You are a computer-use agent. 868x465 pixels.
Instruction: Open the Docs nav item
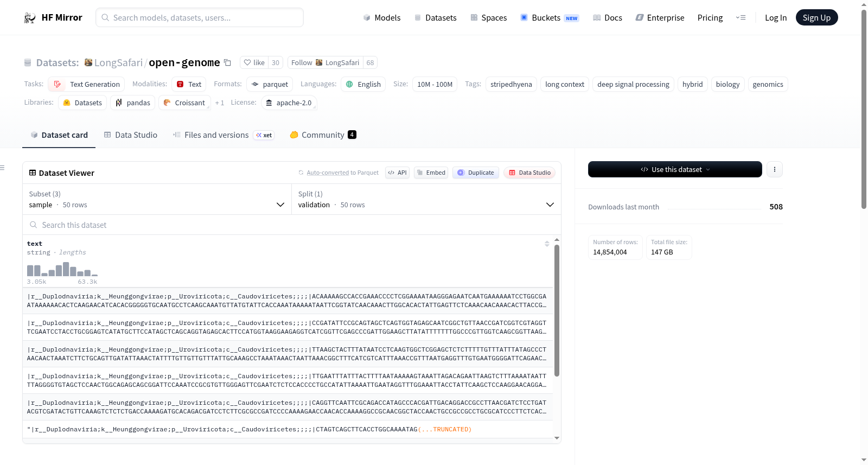(x=608, y=18)
